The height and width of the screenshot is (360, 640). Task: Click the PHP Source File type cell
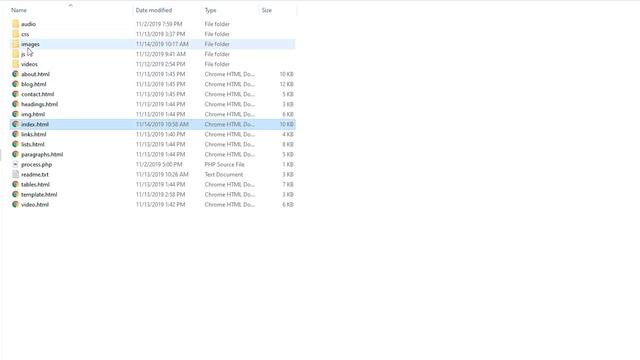224,164
